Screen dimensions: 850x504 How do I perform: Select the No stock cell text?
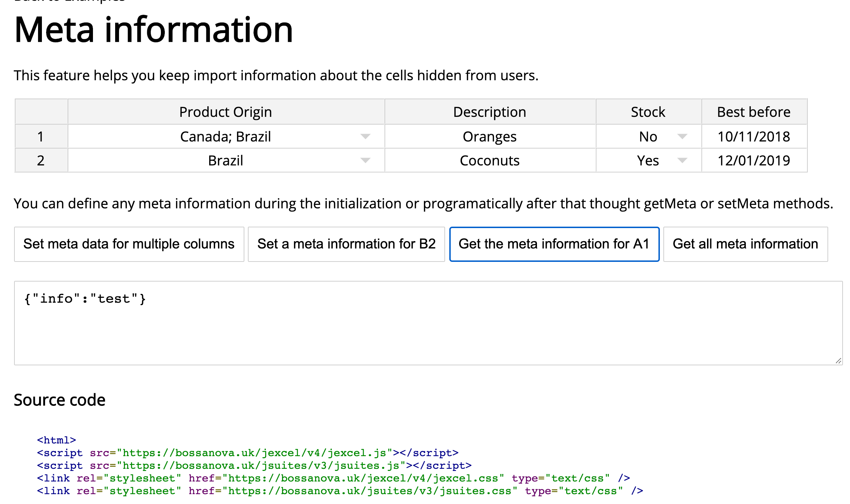point(648,137)
